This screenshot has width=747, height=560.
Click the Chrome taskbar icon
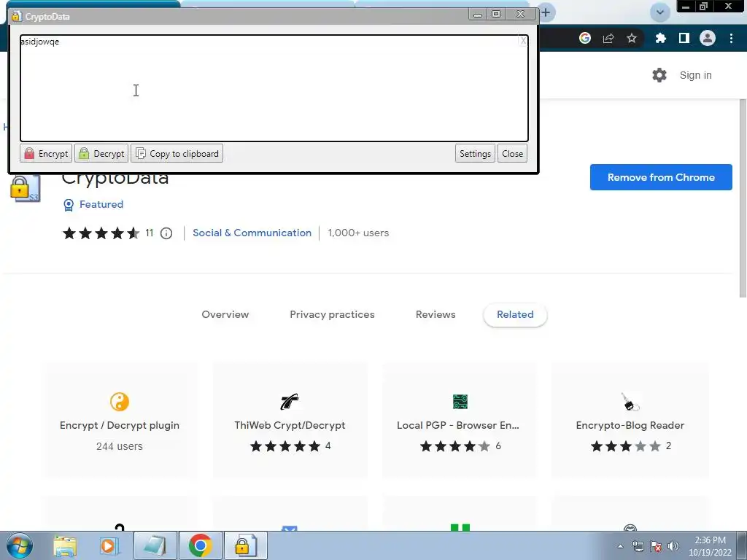[200, 545]
